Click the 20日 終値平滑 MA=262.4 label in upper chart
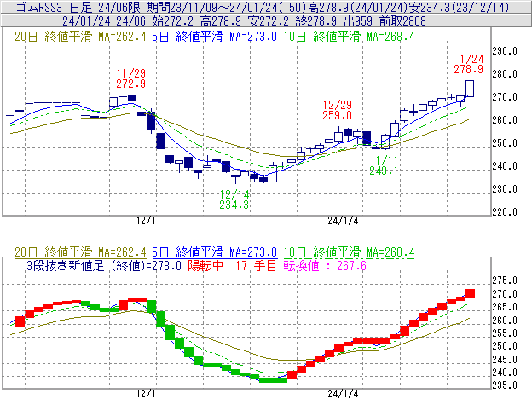This screenshot has height=405, width=532. (x=80, y=37)
